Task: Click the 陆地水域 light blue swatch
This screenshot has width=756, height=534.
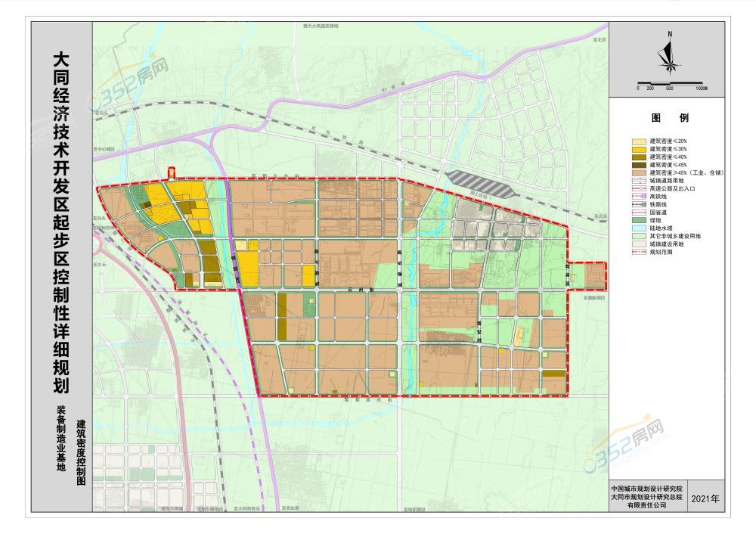Action: coord(639,228)
